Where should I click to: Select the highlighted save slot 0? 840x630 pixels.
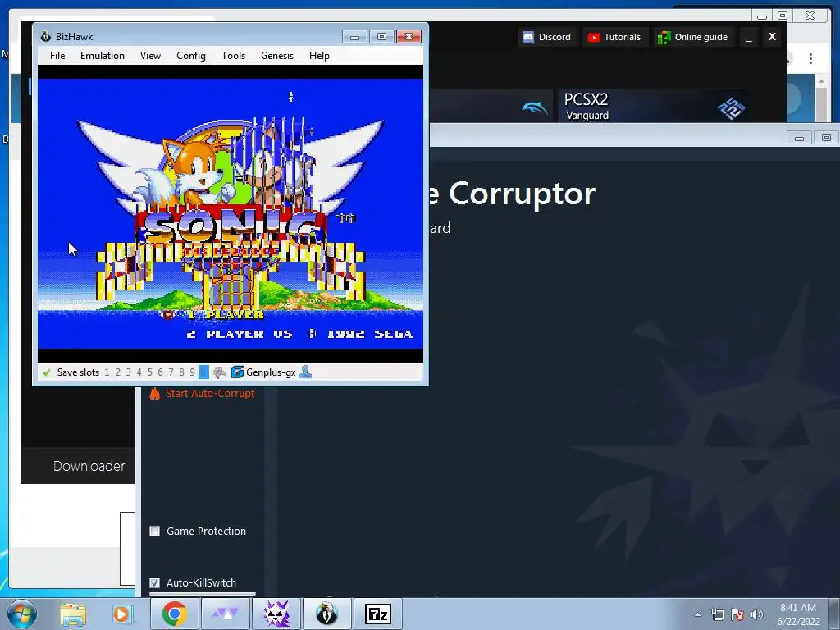pyautogui.click(x=203, y=372)
